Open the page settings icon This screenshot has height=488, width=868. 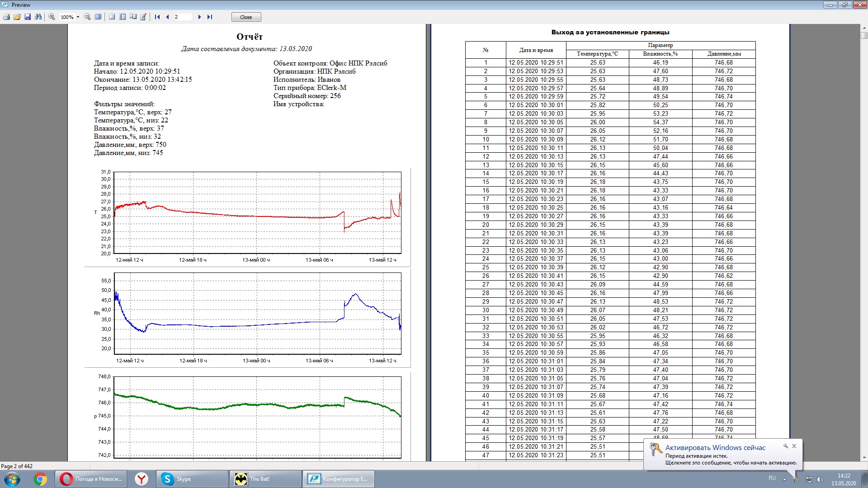[112, 17]
